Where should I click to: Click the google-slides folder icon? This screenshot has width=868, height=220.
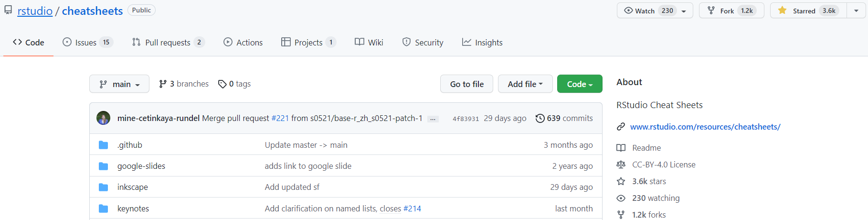point(104,166)
